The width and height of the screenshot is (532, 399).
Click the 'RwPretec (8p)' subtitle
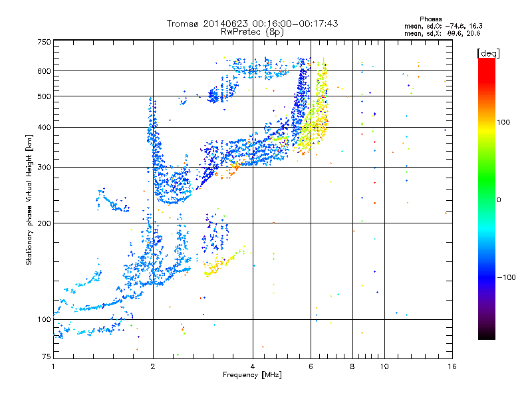(253, 32)
